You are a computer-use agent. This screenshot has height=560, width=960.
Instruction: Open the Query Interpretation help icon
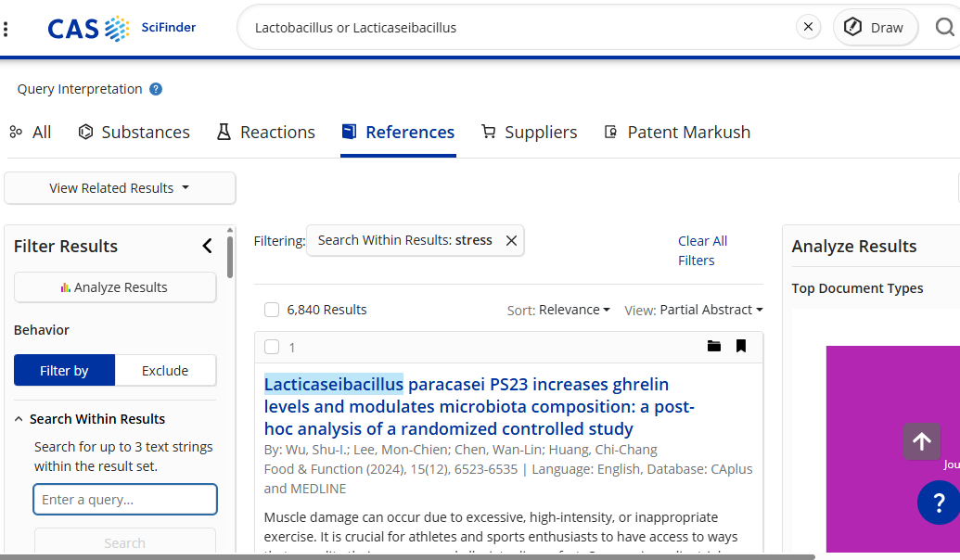(156, 89)
